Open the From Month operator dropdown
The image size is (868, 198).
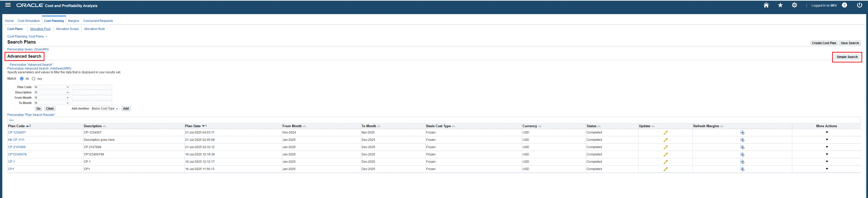[52, 98]
